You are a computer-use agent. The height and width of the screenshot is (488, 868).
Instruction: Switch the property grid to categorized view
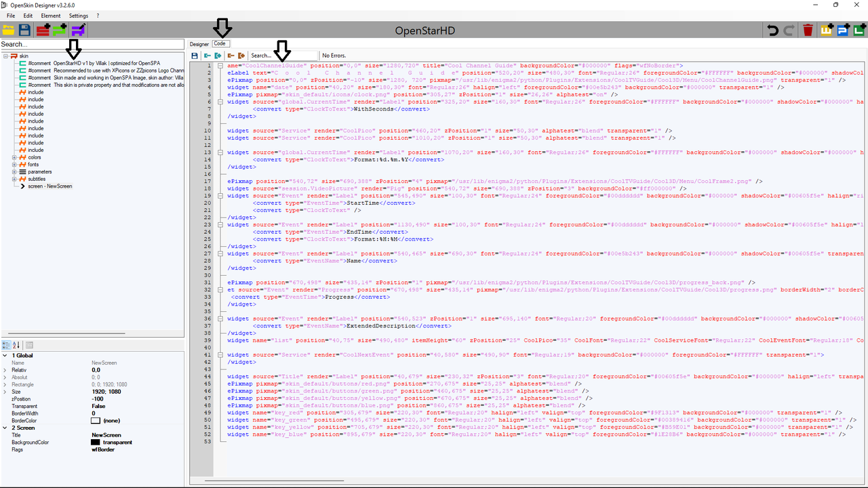point(6,345)
